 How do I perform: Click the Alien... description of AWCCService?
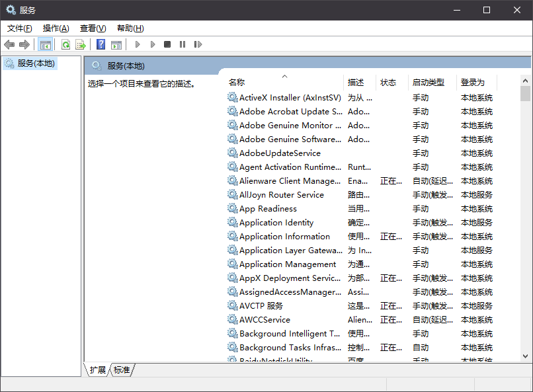360,319
